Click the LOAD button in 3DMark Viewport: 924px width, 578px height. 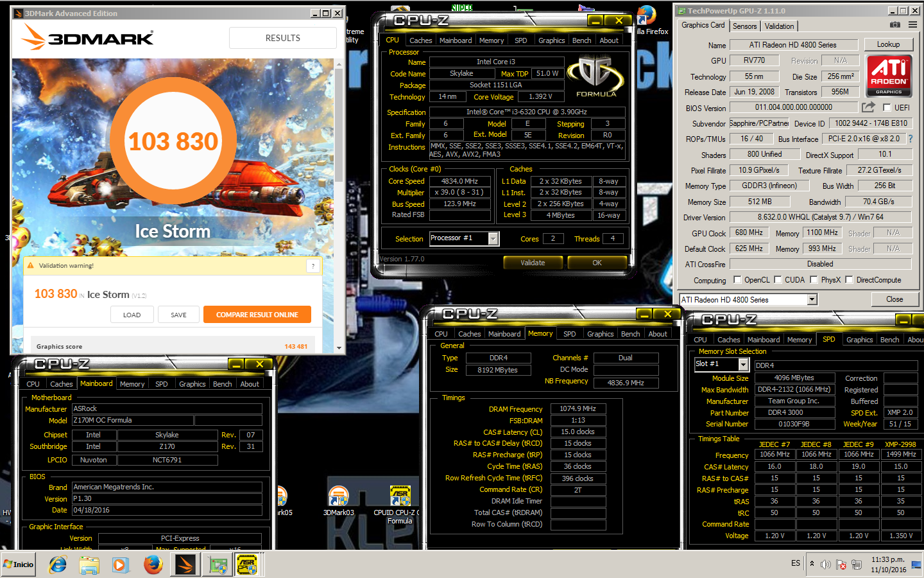click(132, 315)
